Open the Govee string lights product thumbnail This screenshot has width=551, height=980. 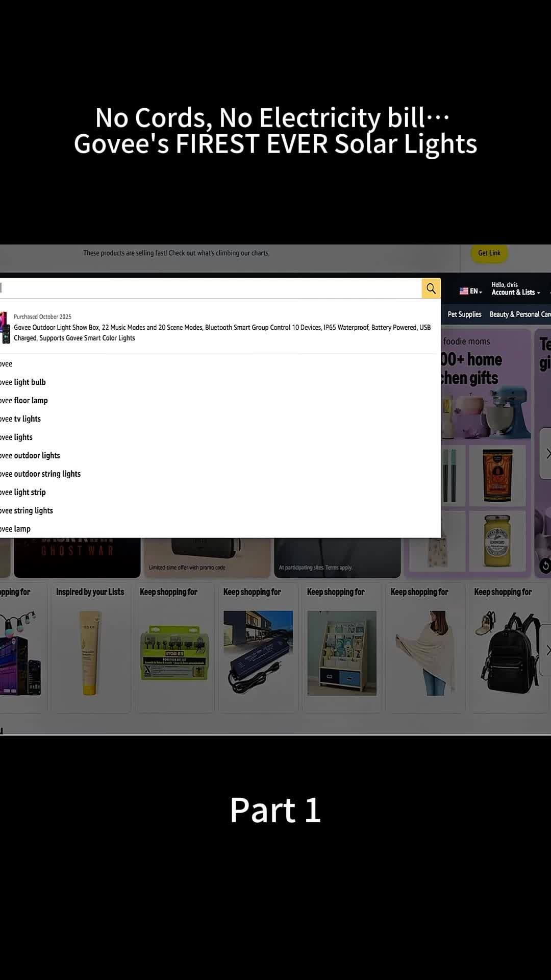point(20,653)
